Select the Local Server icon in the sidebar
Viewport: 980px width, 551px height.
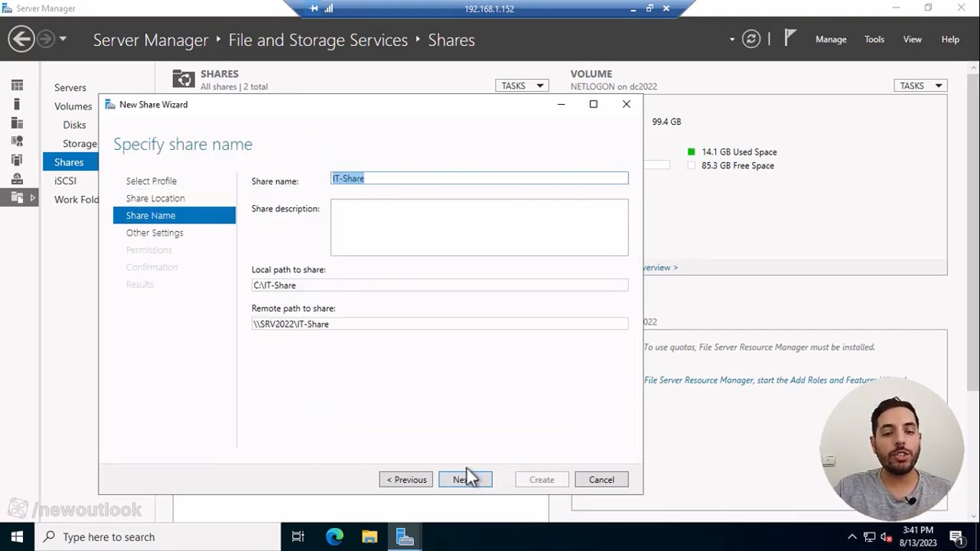17,104
